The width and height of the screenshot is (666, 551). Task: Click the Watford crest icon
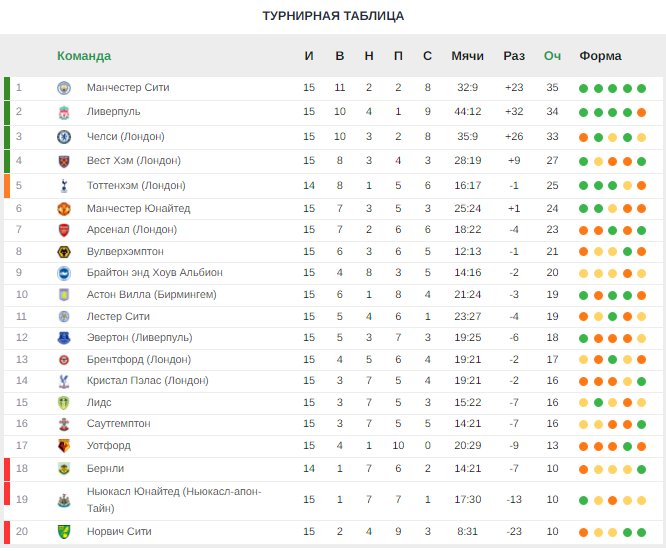click(64, 446)
